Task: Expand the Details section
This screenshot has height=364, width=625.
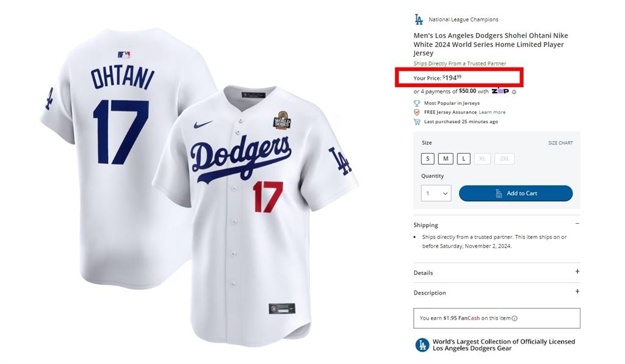Action: (577, 273)
